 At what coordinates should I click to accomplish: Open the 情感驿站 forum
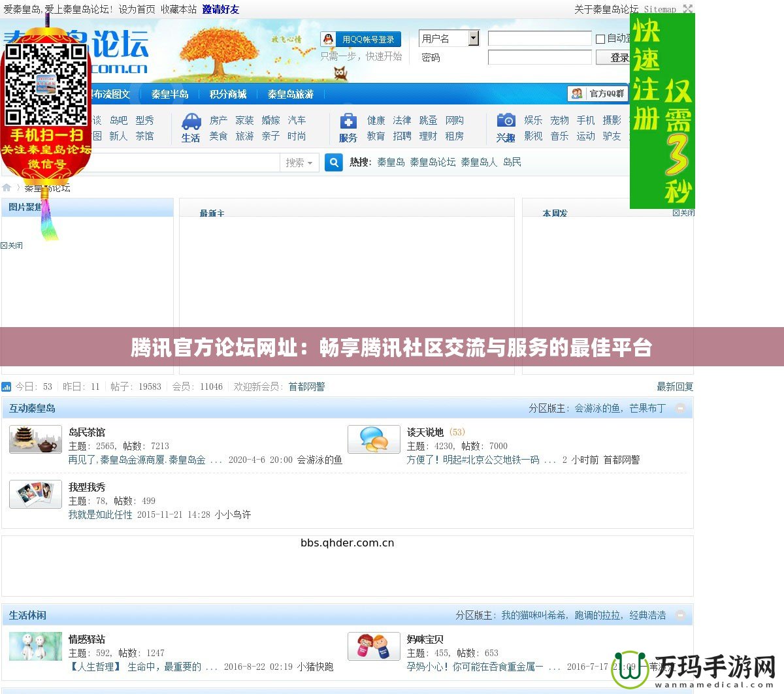pos(87,639)
